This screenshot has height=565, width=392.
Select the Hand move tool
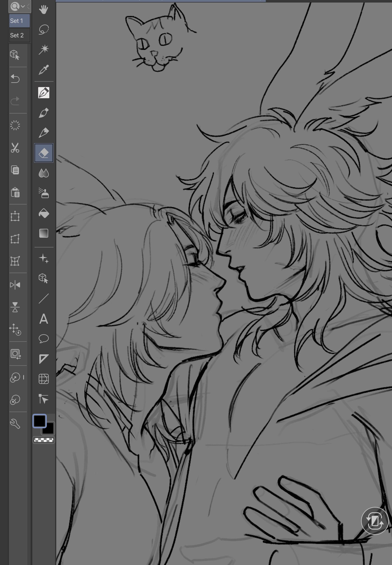(43, 10)
